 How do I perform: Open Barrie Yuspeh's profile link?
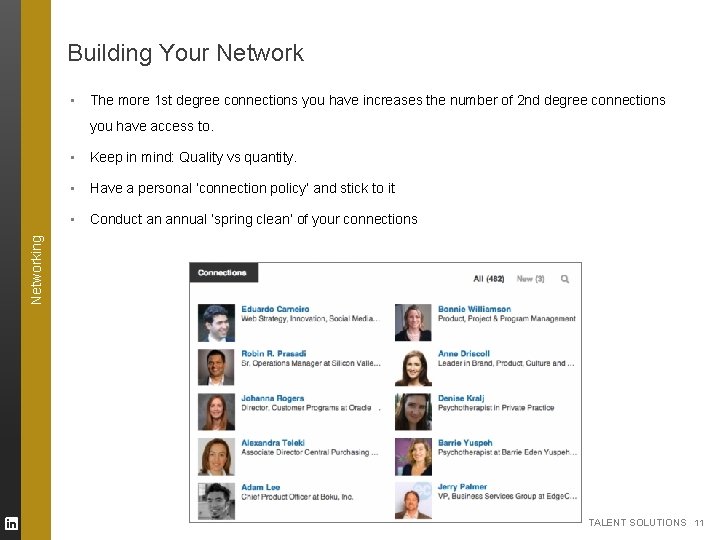click(x=465, y=442)
